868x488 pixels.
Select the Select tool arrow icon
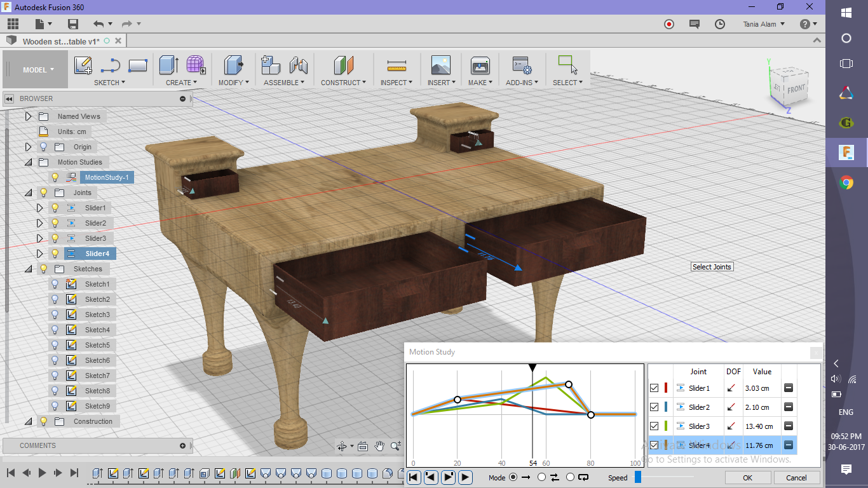tap(567, 64)
